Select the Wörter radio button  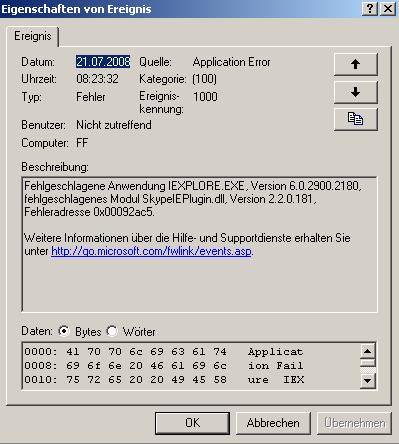(x=112, y=331)
